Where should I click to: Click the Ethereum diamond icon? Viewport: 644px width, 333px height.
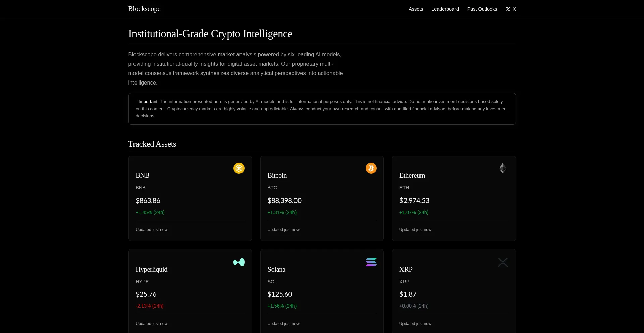coord(502,168)
